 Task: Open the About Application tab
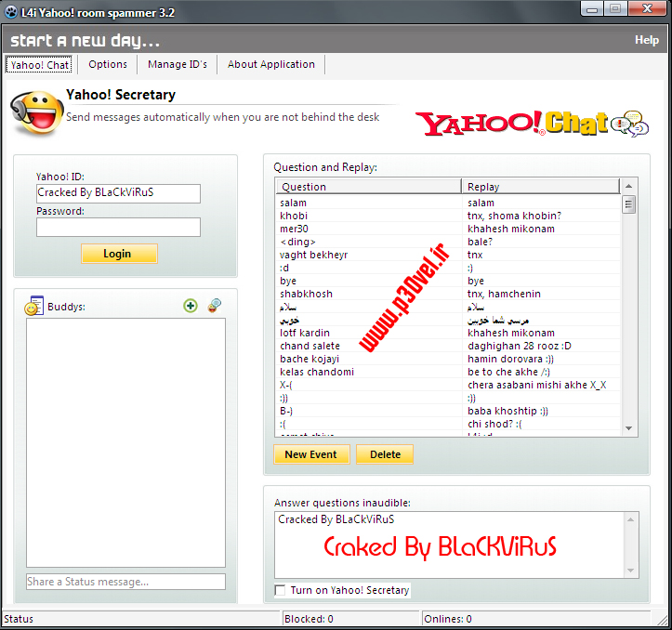[270, 64]
